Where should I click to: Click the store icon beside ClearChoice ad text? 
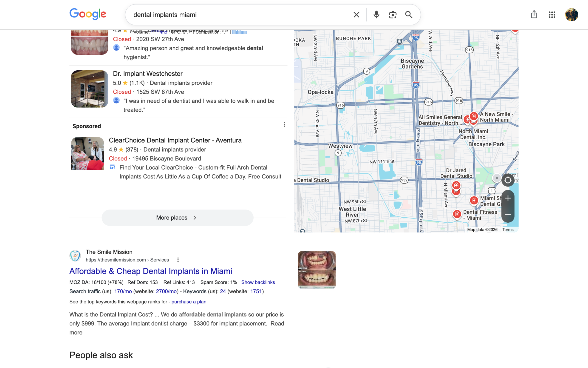pos(112,167)
